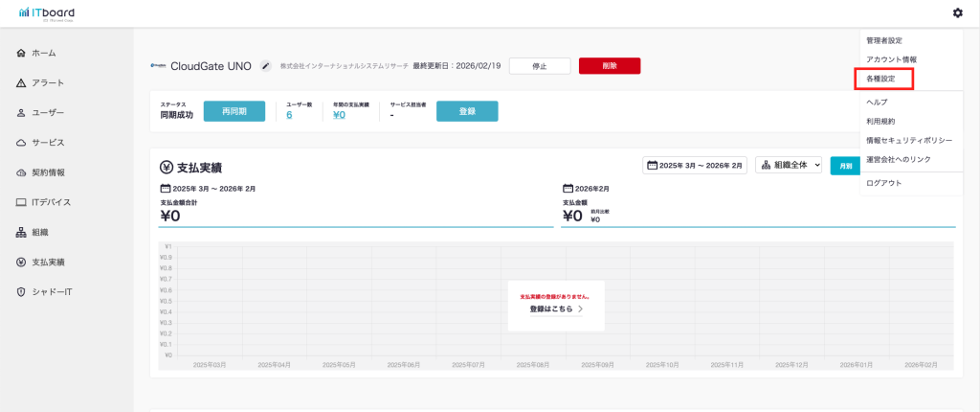Click the pencil edit icon beside CloudGate UNO

265,66
